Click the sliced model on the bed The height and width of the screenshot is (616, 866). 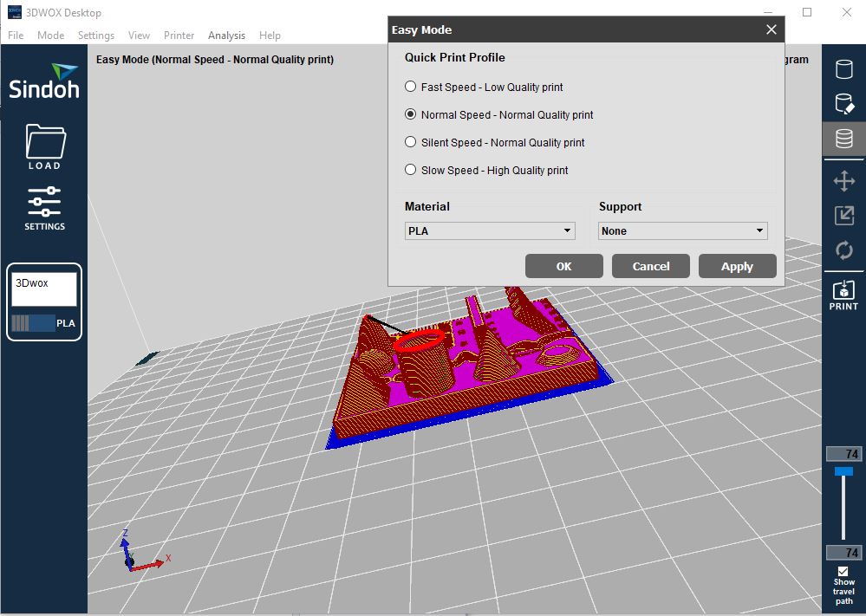coord(468,367)
